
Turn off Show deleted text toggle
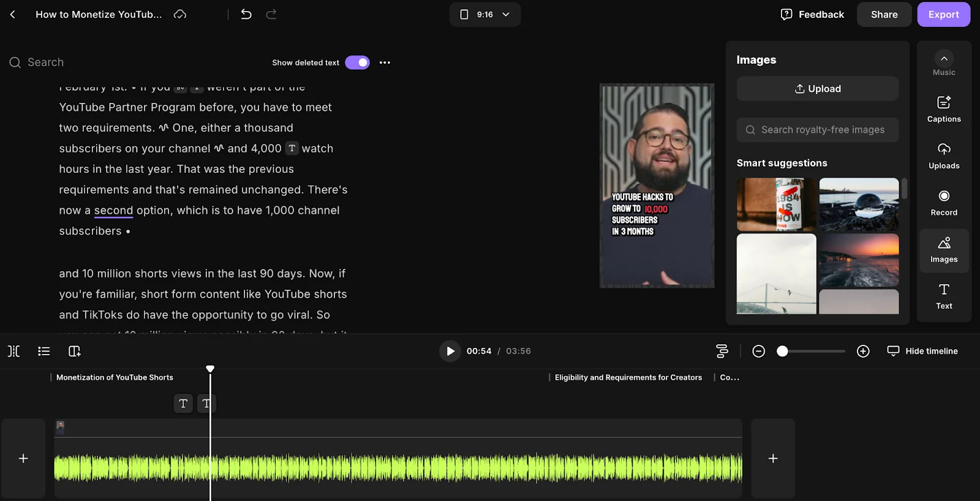(x=357, y=62)
